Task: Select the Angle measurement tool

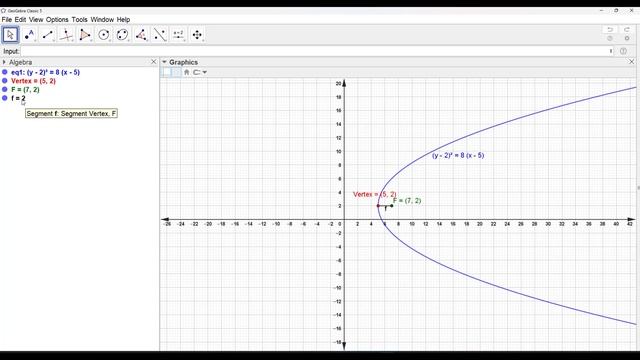Action: (x=141, y=35)
